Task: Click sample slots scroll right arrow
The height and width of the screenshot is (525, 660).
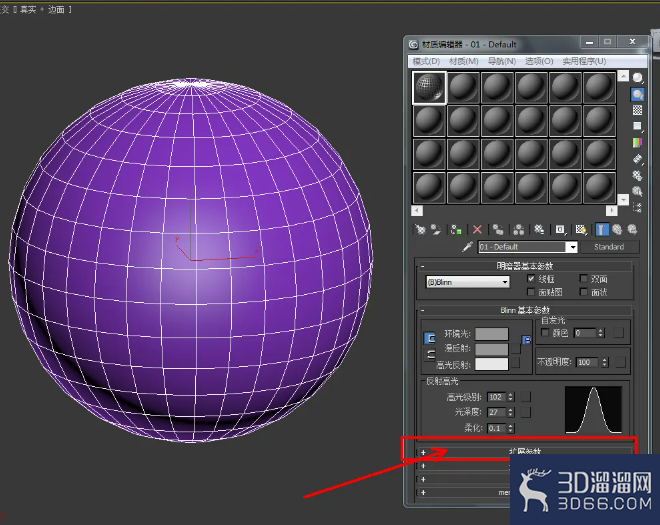Action: coord(611,210)
